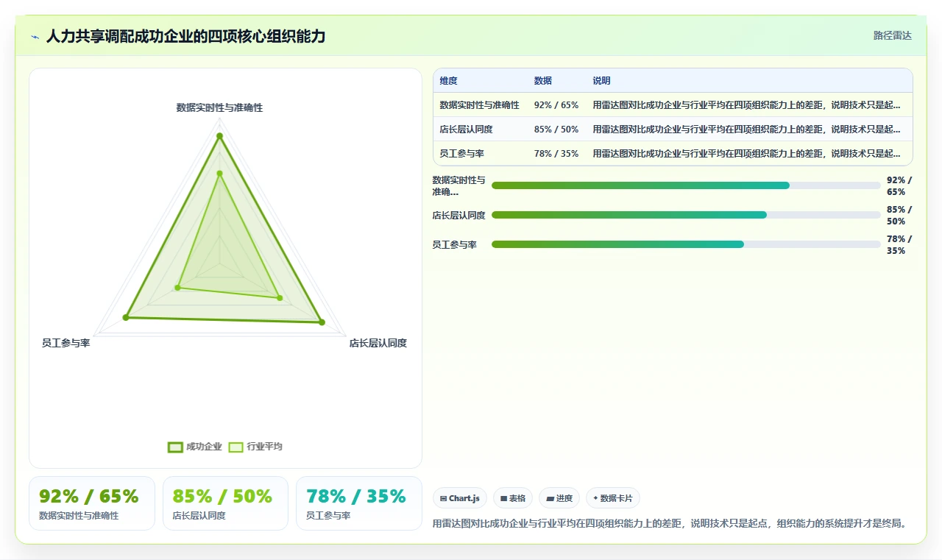Open the 85% / 50% data card
This screenshot has width=942, height=560.
pos(225,503)
